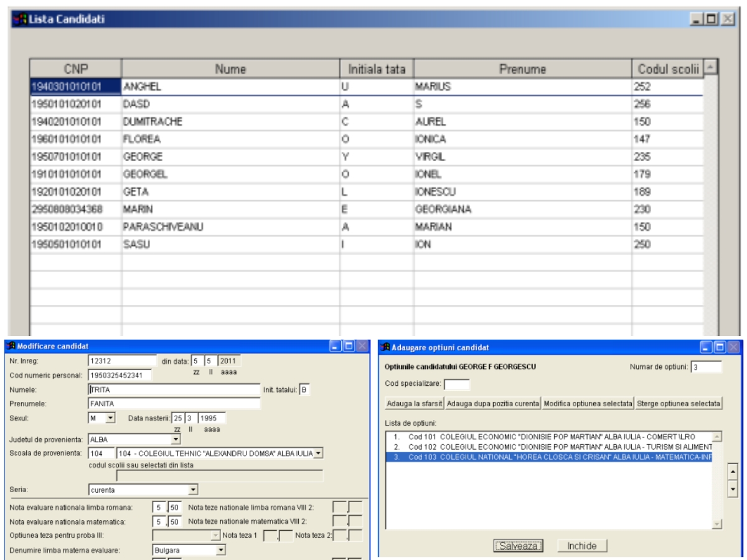This screenshot has width=747, height=560.
Task: Click school code 250 in SASU's row
Action: click(x=667, y=245)
